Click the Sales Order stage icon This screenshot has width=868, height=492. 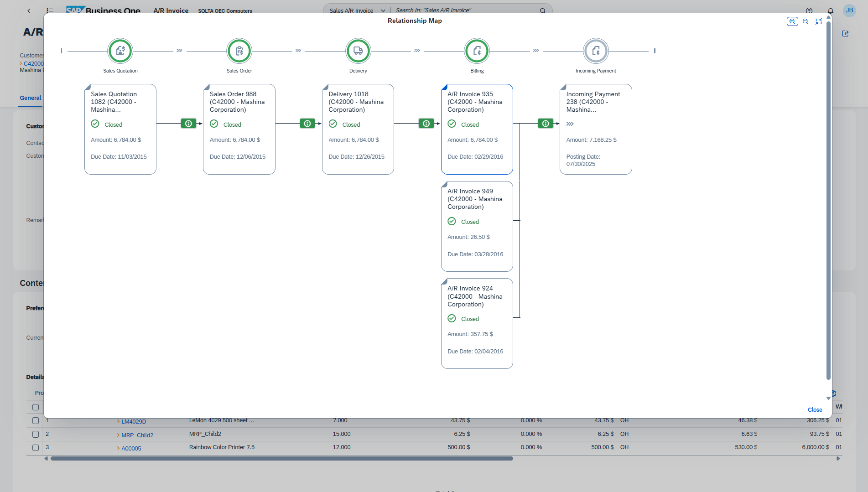(239, 51)
